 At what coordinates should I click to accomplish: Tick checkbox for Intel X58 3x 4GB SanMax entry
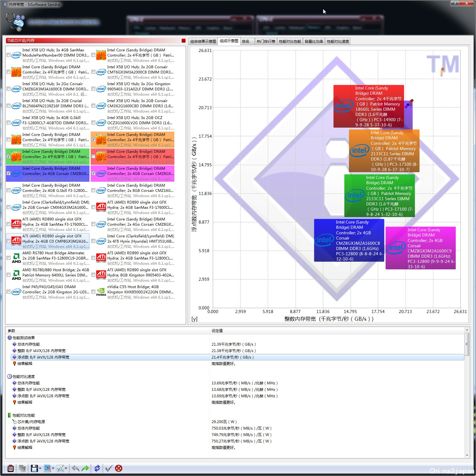click(x=9, y=55)
